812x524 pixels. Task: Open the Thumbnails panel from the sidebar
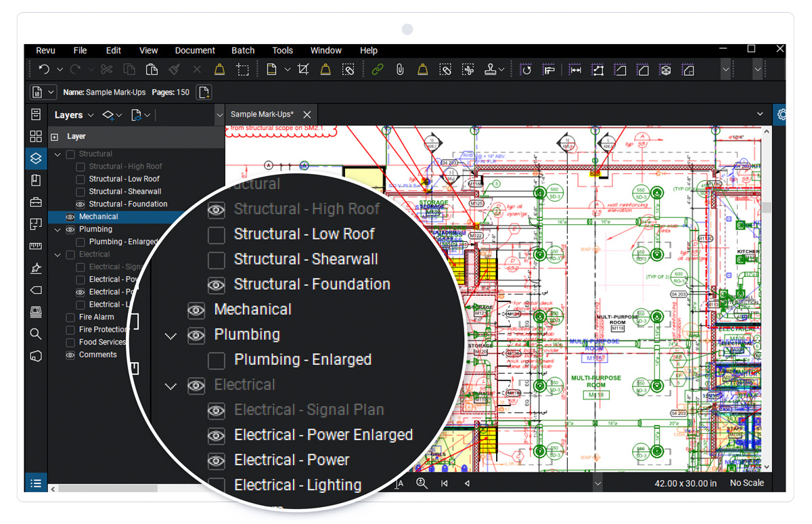pyautogui.click(x=36, y=136)
